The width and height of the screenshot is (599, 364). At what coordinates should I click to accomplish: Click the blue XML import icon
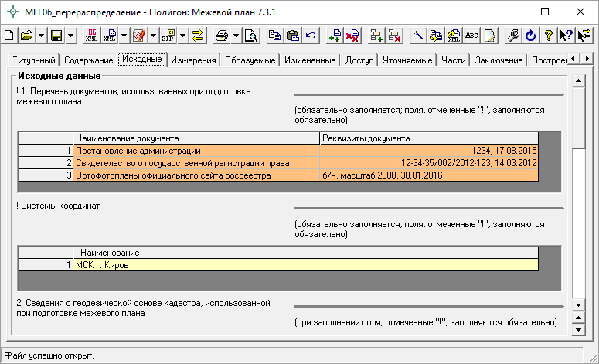click(110, 36)
